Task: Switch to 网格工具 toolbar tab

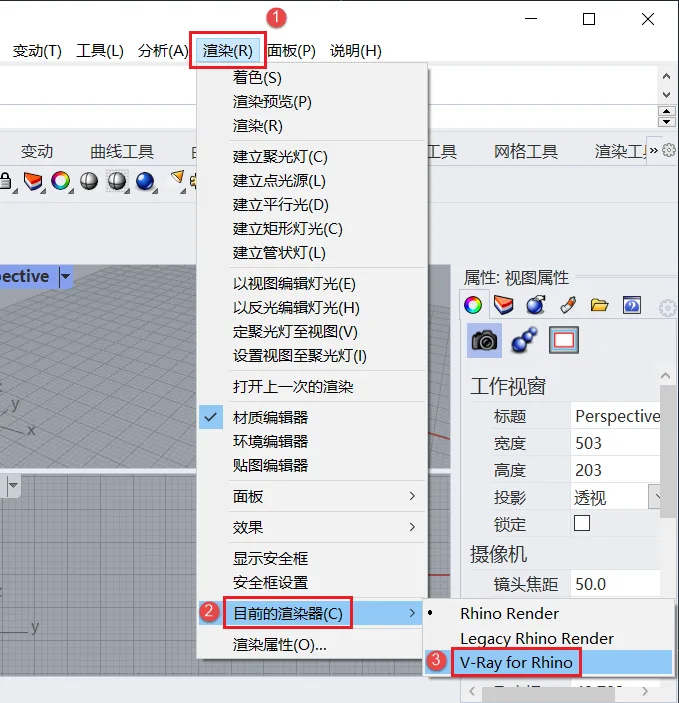Action: pyautogui.click(x=526, y=152)
